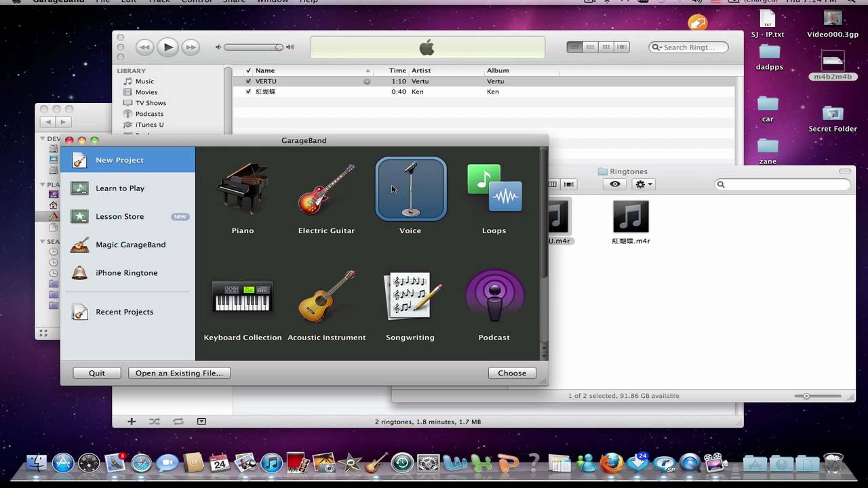The height and width of the screenshot is (488, 868).
Task: Open Safari from the Dock
Action: 141,463
